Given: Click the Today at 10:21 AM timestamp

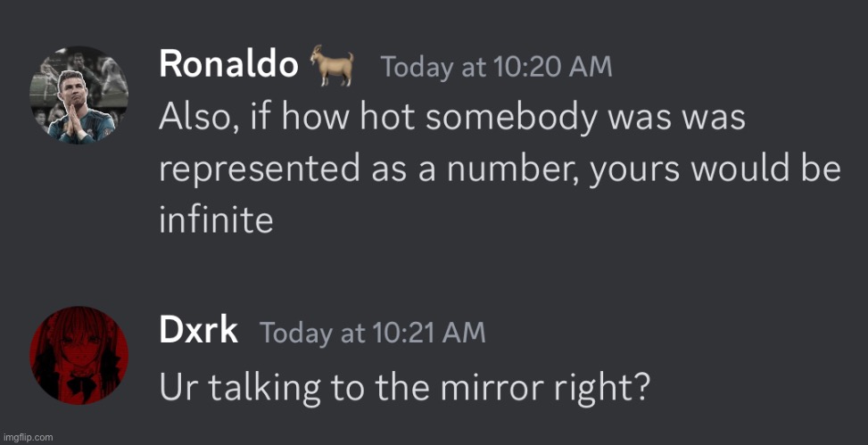Looking at the screenshot, I should (373, 332).
